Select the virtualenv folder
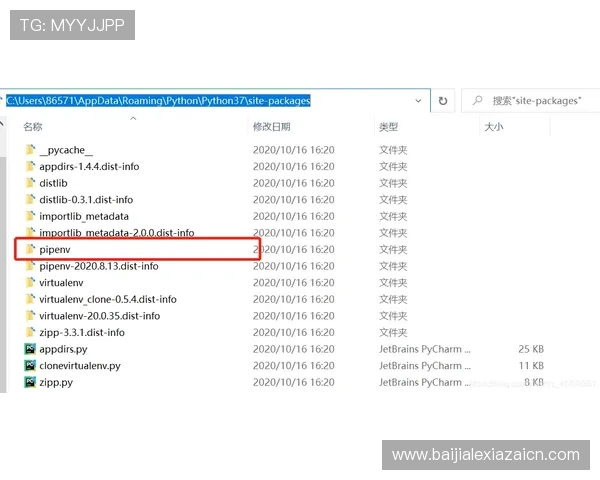The image size is (600, 480). 65,283
